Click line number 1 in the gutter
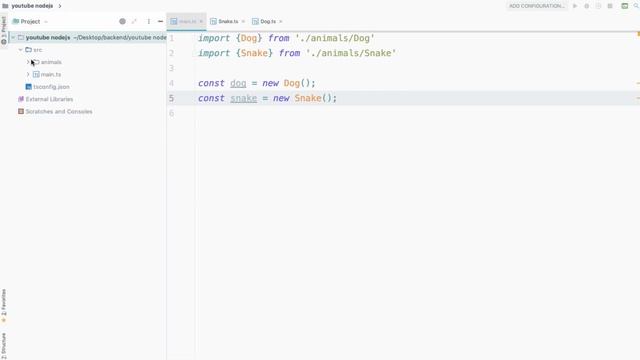640x360 pixels. [171, 38]
